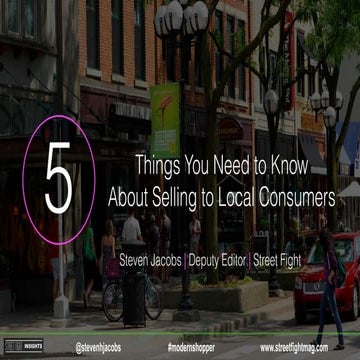Click the @stevenhjacobs Twitter handle
The image size is (360, 360).
coord(98,348)
